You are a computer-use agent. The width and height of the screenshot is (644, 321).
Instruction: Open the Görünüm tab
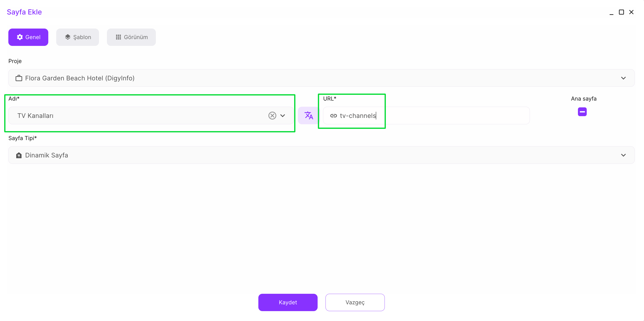click(x=131, y=37)
